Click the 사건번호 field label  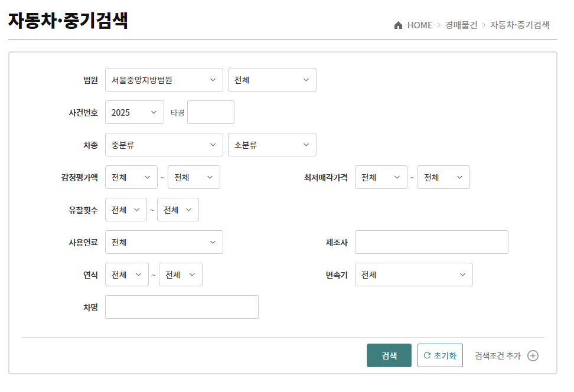[x=83, y=113]
